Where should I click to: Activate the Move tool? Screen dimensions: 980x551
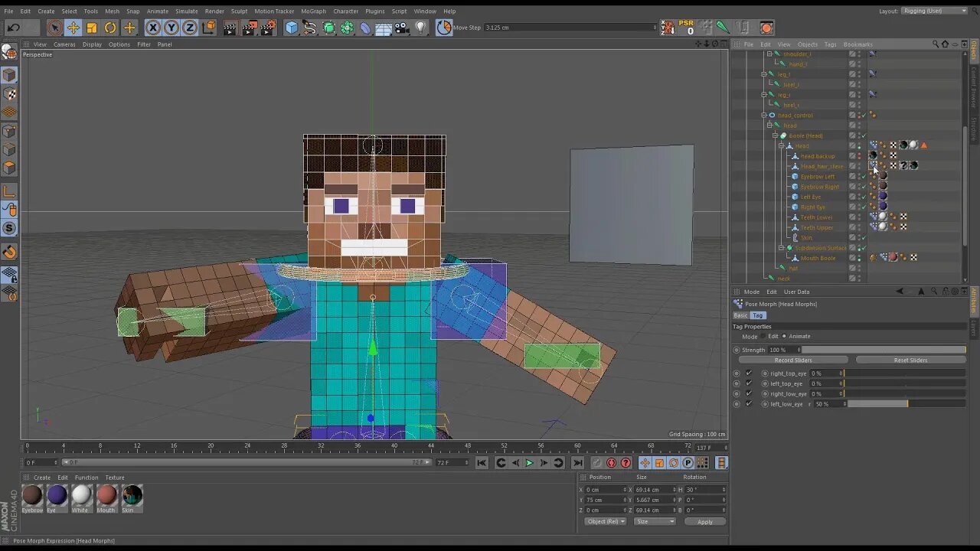73,28
